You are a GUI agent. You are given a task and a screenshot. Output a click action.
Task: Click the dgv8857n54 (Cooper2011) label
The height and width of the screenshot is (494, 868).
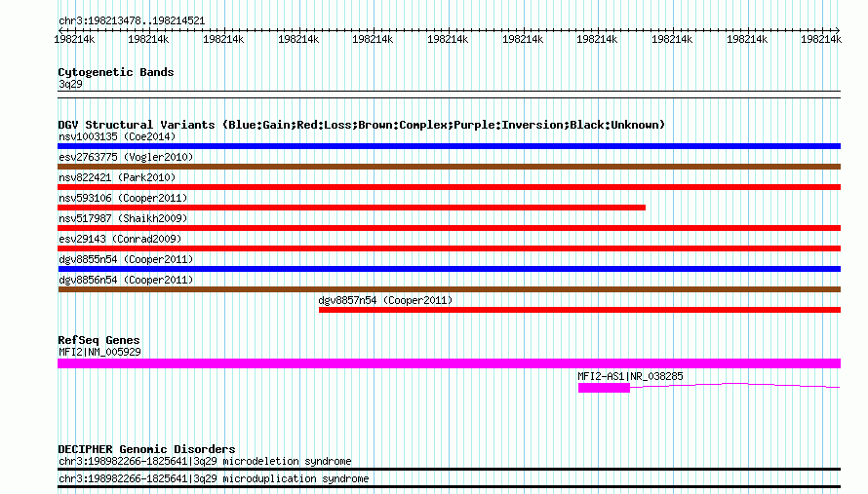click(385, 300)
